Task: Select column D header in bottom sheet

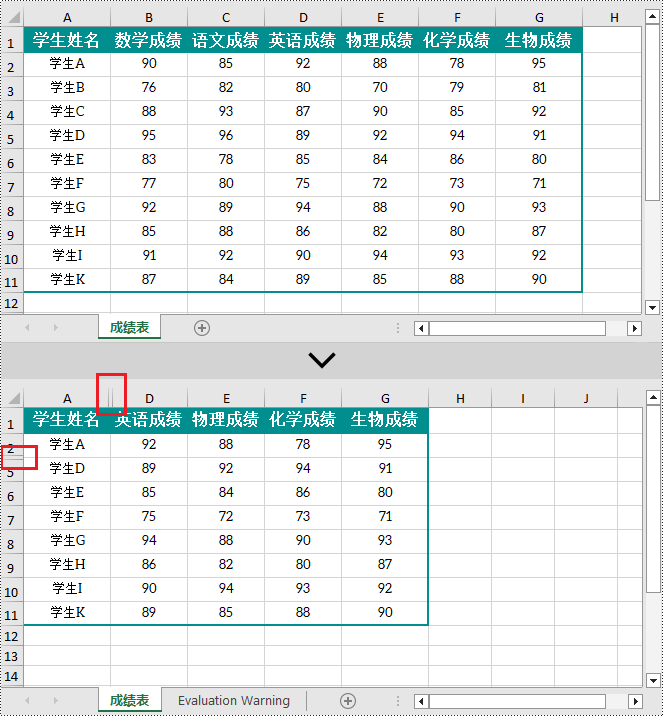Action: tap(149, 399)
